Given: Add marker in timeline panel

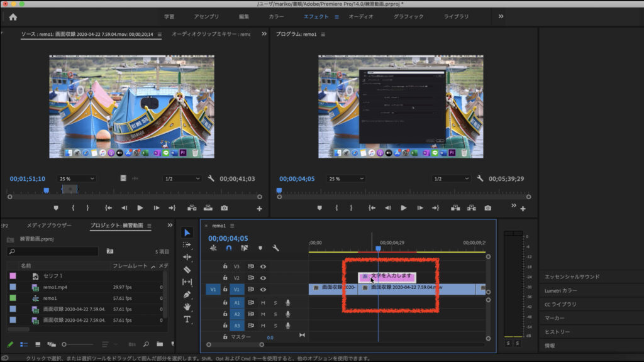Looking at the screenshot, I should [x=260, y=248].
